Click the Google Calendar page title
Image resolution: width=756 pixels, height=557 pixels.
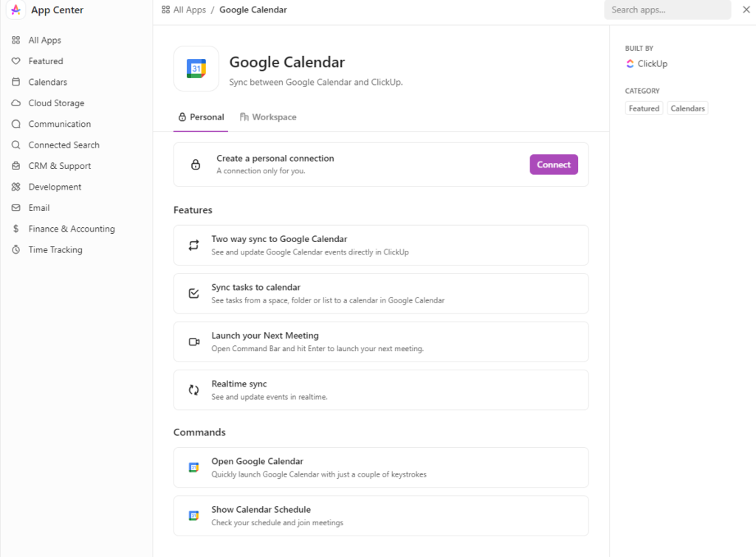coord(287,62)
